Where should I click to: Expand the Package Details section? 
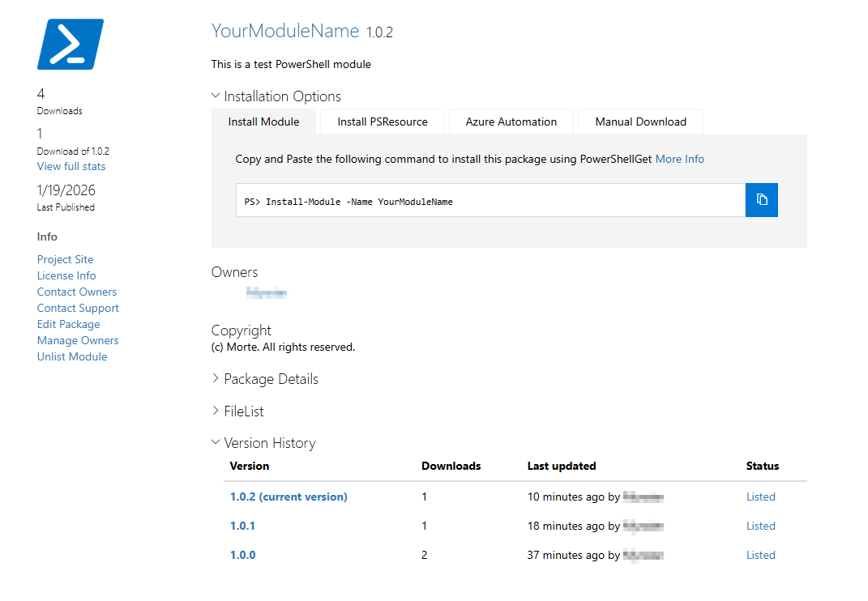271,378
